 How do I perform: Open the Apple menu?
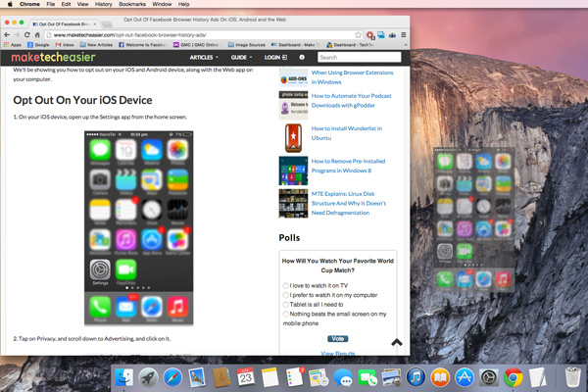tap(10, 4)
